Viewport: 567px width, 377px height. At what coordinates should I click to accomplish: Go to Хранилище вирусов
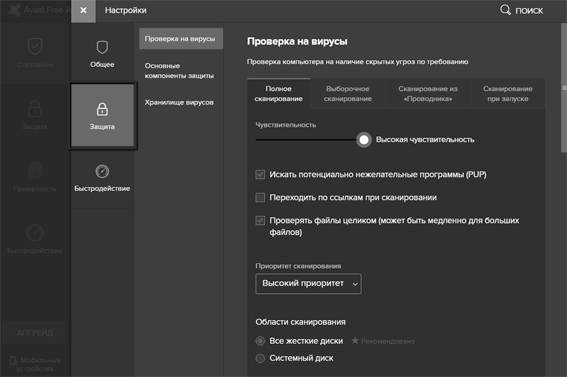point(179,102)
